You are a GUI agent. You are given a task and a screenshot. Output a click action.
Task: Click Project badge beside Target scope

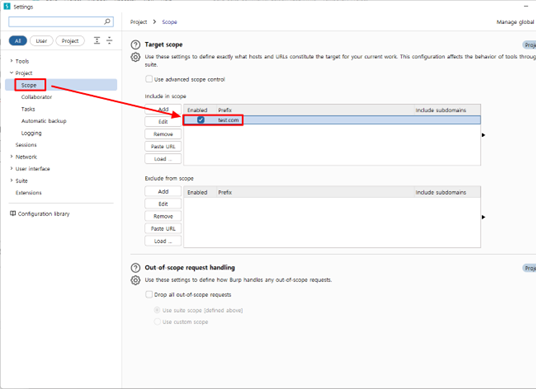(x=530, y=45)
